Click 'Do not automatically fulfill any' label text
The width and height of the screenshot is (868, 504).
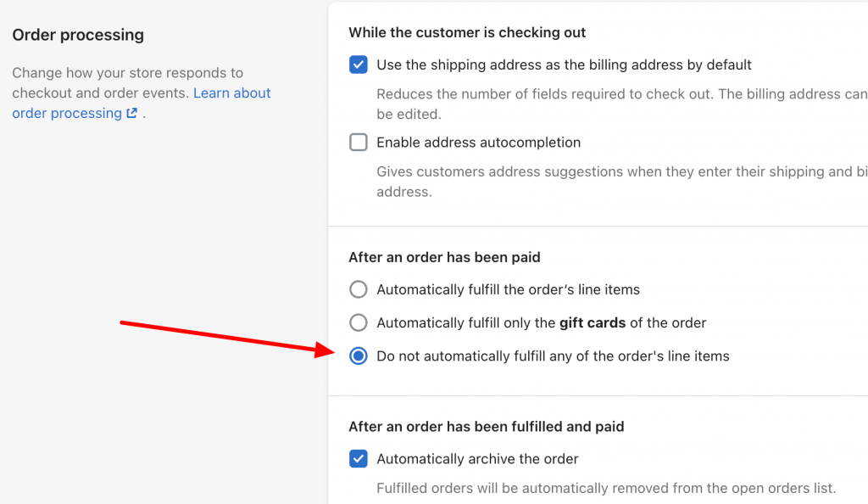(553, 356)
